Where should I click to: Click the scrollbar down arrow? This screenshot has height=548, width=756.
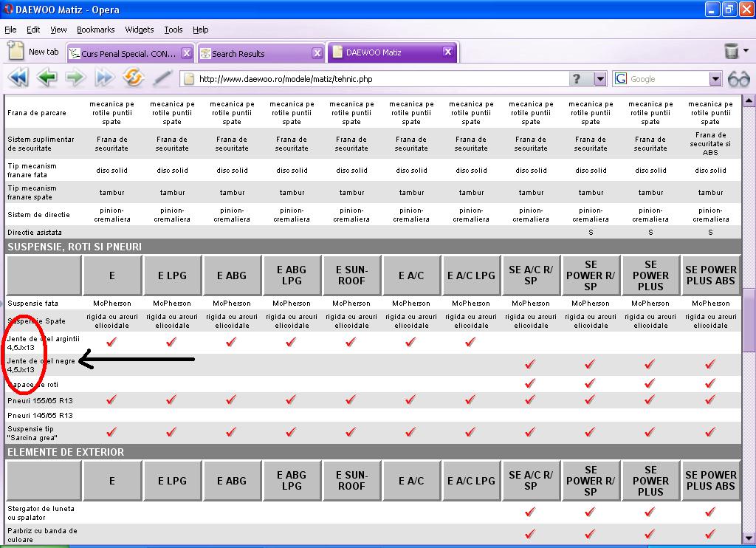click(749, 538)
